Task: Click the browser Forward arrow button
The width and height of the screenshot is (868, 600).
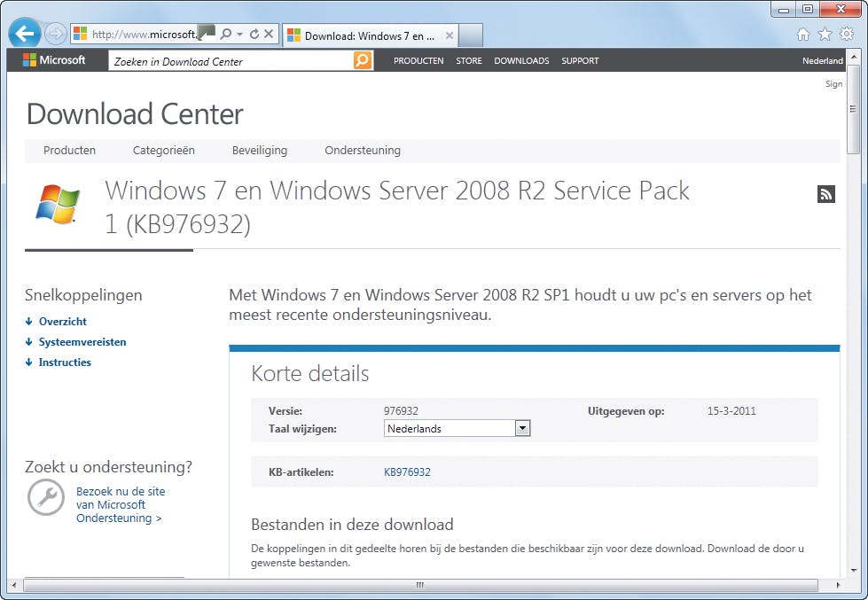Action: [x=55, y=35]
